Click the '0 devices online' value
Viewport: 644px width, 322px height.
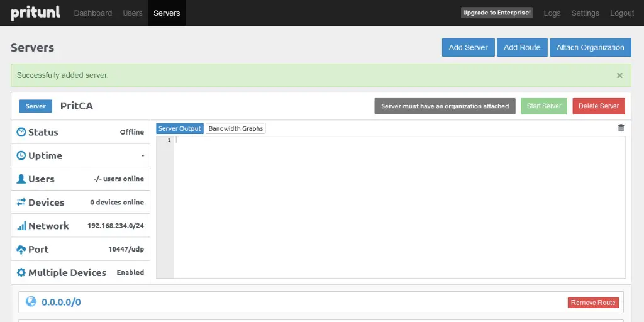[x=117, y=202]
